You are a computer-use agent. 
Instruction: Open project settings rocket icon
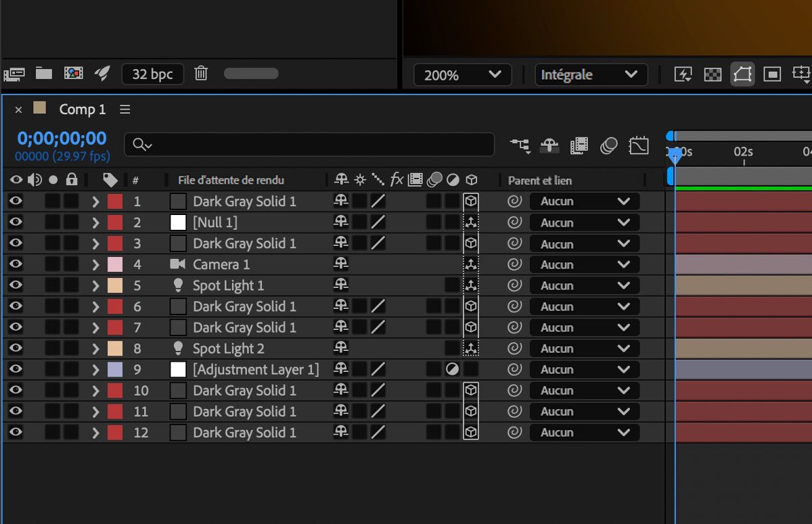pos(102,73)
